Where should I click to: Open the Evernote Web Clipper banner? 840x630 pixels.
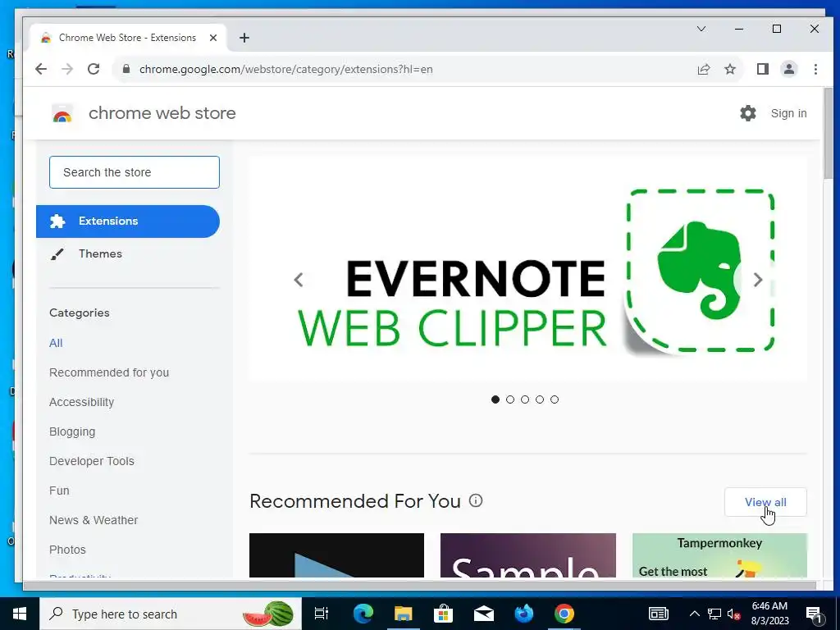[527, 269]
